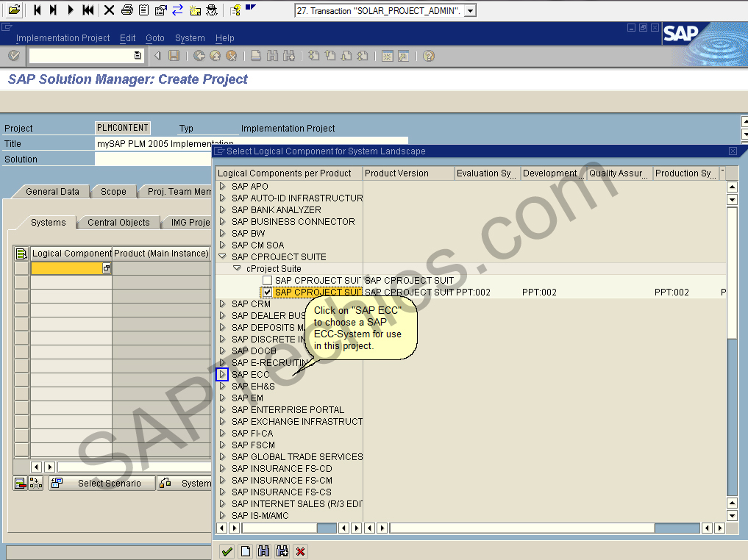Click the Save diskette icon

click(174, 56)
